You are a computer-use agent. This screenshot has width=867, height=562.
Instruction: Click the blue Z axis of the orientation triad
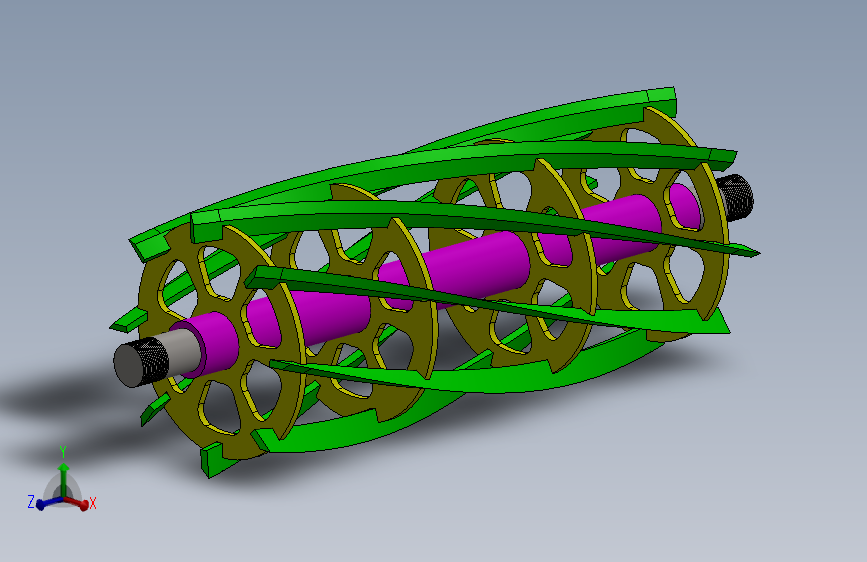click(x=45, y=503)
